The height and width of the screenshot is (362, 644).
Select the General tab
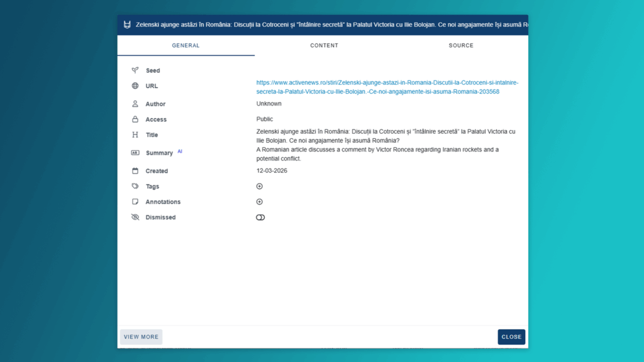[186, 46]
